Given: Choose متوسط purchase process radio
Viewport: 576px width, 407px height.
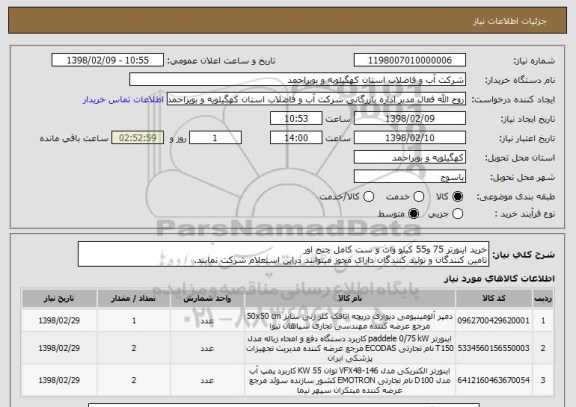Looking at the screenshot, I should point(414,213).
